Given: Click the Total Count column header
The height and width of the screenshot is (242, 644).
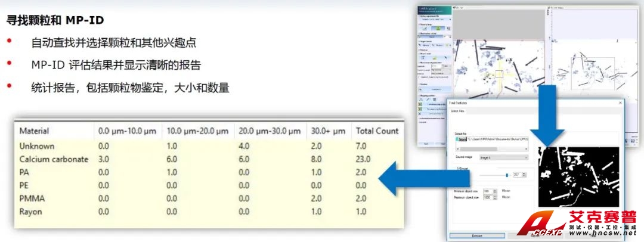Looking at the screenshot, I should coord(377,131).
